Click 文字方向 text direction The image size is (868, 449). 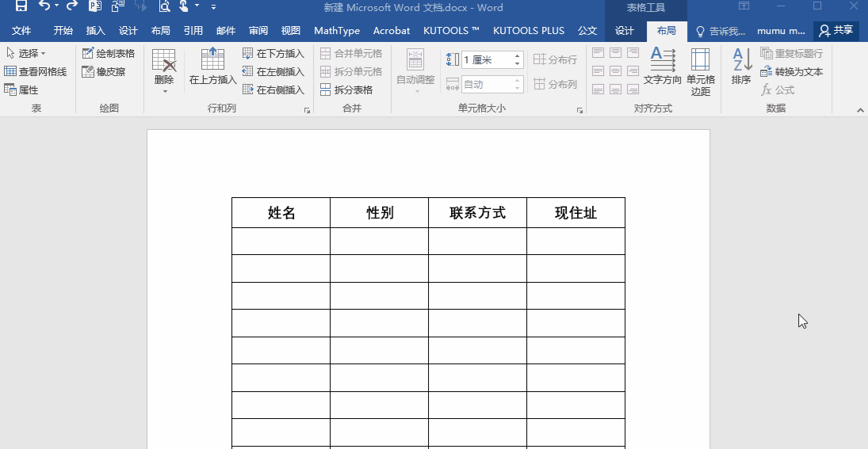pyautogui.click(x=663, y=67)
